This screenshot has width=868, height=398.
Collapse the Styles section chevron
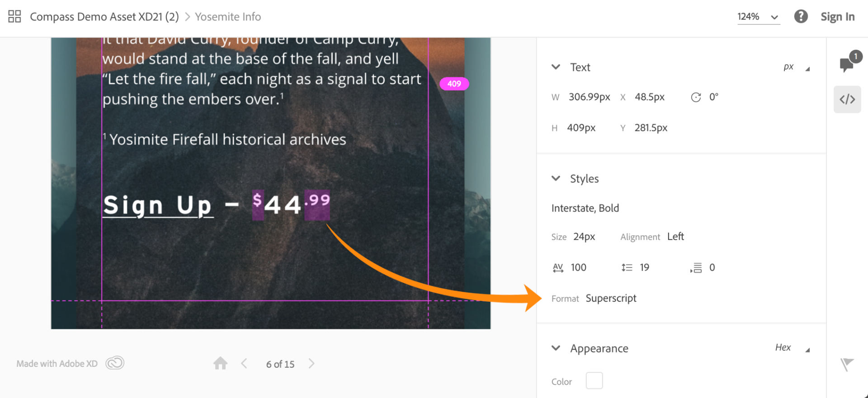coord(556,178)
